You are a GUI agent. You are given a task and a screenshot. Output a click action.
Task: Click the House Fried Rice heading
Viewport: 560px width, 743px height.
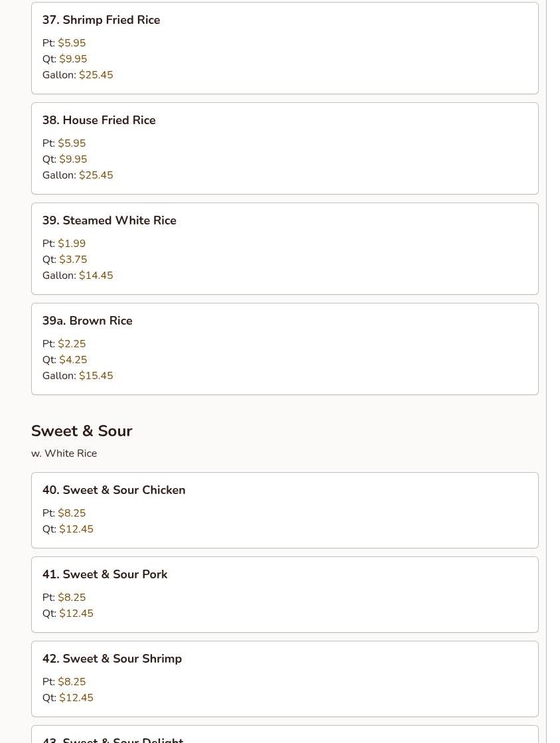(x=99, y=120)
